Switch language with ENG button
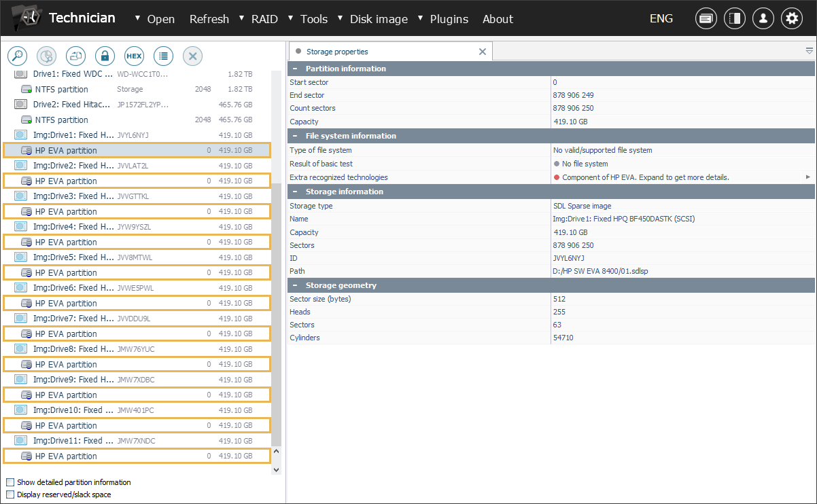 (x=661, y=18)
